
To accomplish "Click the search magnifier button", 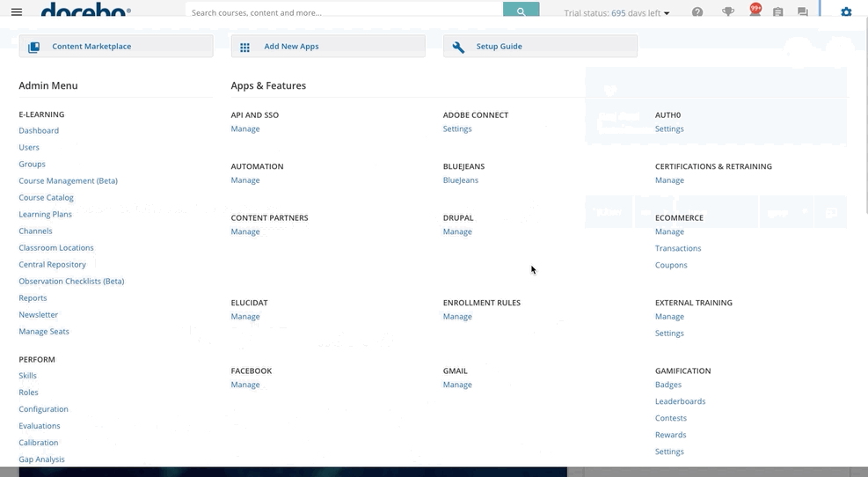I will pos(521,10).
